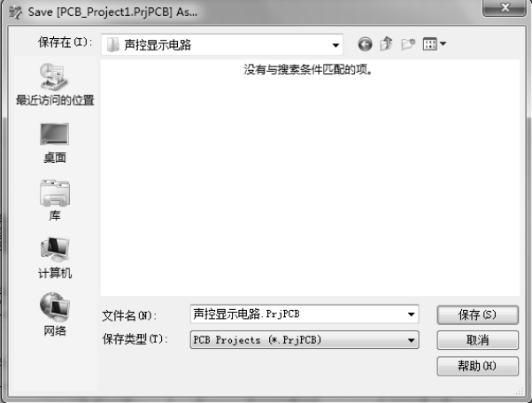Click the Altium icon in the title bar
The image size is (532, 403).
(x=15, y=12)
